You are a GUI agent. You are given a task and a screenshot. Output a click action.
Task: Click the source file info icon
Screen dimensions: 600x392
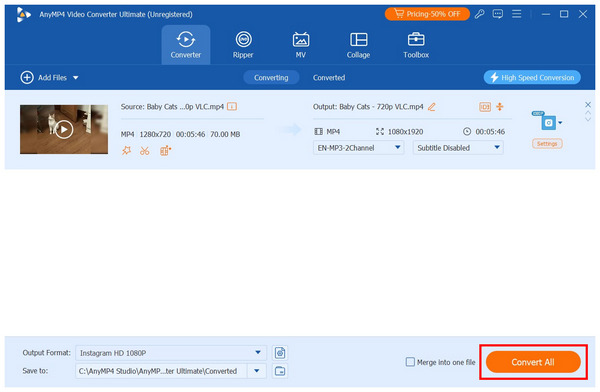click(232, 106)
